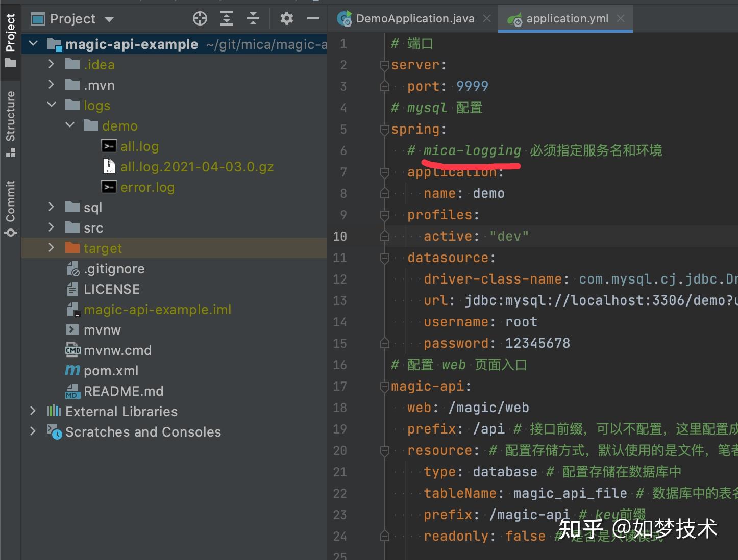Screen dimensions: 738x560
Task: Click the Maven pom.xml icon
Action: pos(72,370)
